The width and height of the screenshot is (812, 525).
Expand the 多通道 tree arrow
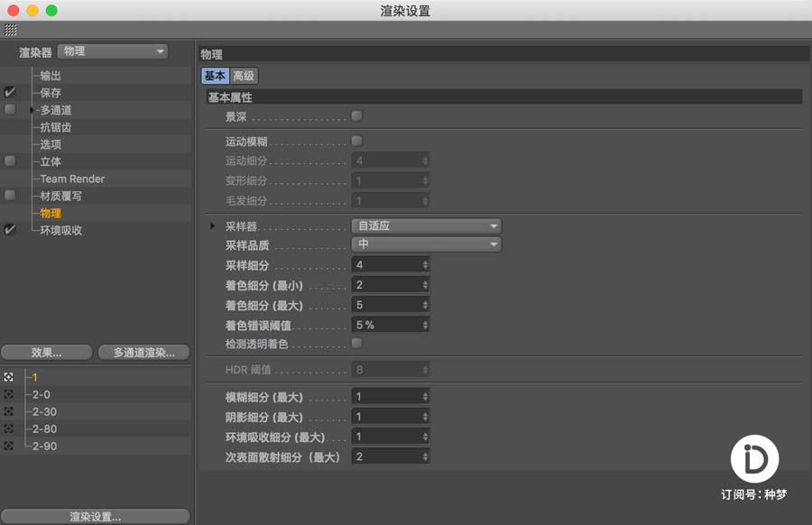[33, 110]
